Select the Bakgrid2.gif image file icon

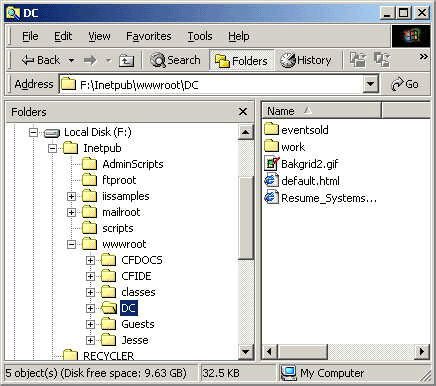(272, 163)
